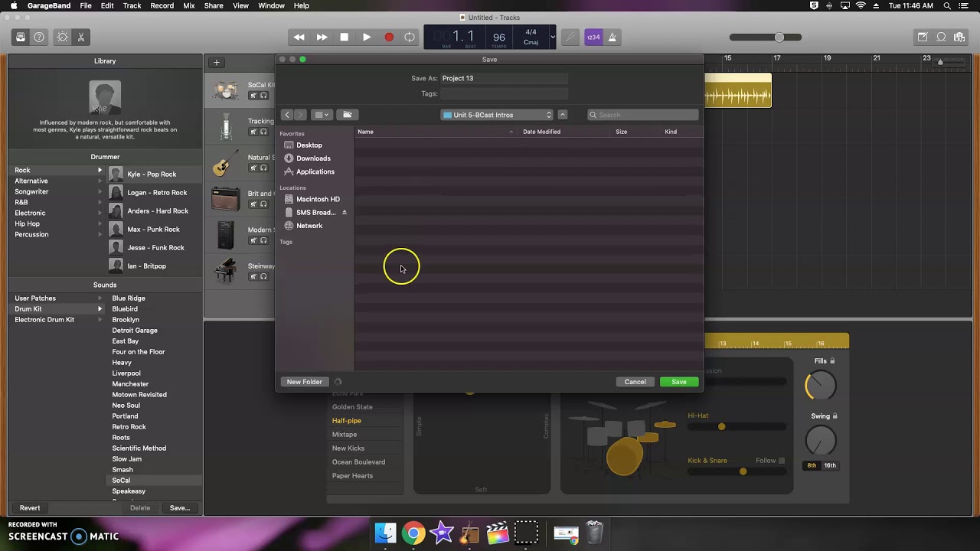
Task: Select the Modern speaker cabinet track icon
Action: point(225,236)
